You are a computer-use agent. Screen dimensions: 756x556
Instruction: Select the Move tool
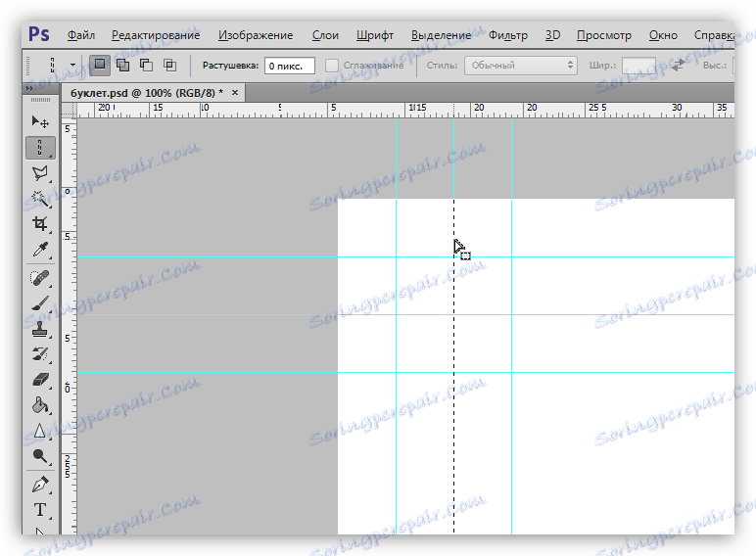40,121
